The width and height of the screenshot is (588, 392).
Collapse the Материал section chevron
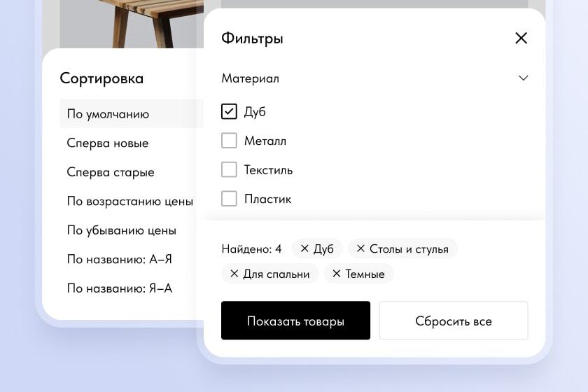[x=523, y=78]
